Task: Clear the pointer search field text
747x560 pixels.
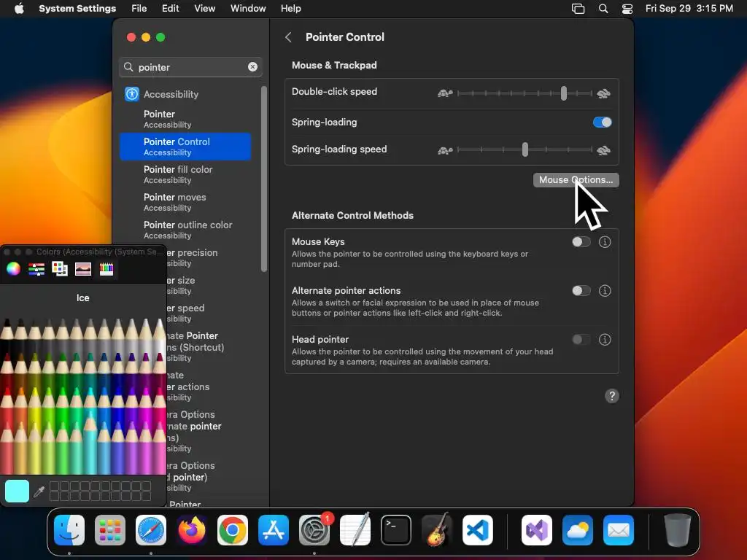Action: click(252, 67)
